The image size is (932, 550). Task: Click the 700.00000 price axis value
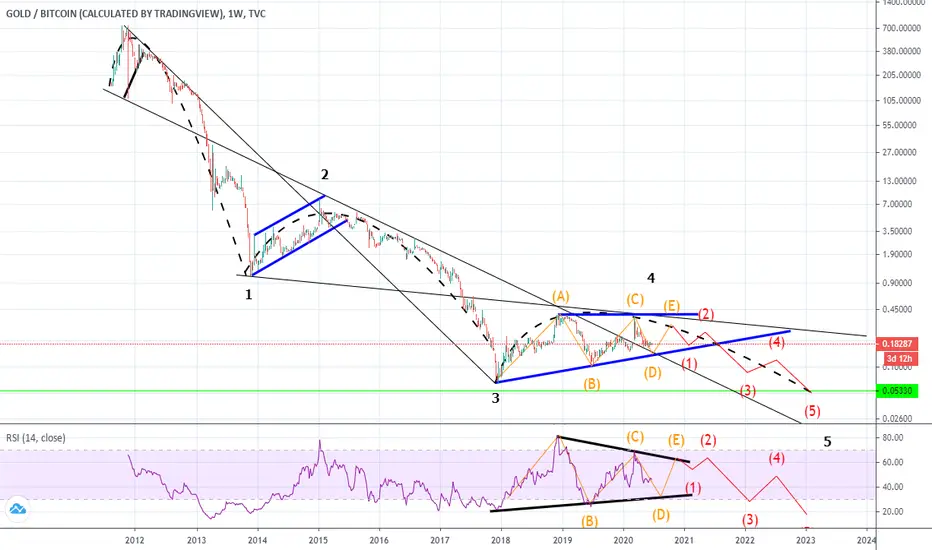point(902,28)
